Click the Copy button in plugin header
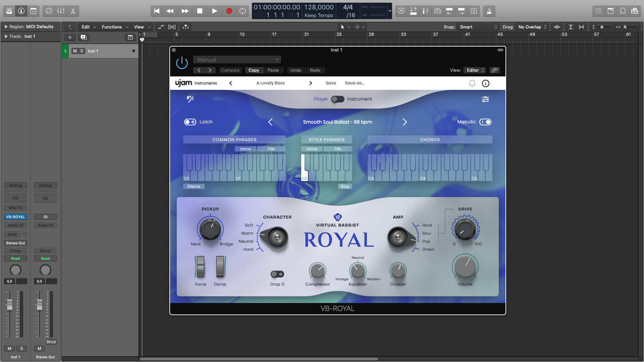This screenshot has height=362, width=644. click(x=254, y=70)
